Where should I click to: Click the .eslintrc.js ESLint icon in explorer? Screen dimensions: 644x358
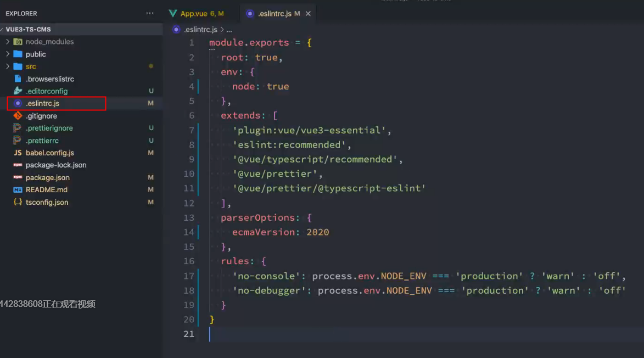point(18,103)
